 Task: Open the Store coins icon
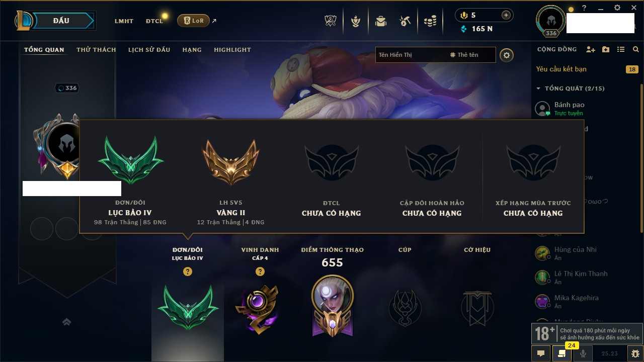430,21
